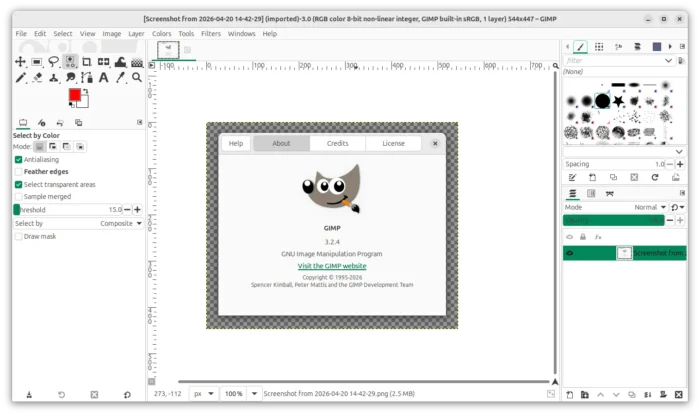Select the Move tool in toolbox
This screenshot has height=415, width=700.
20,62
